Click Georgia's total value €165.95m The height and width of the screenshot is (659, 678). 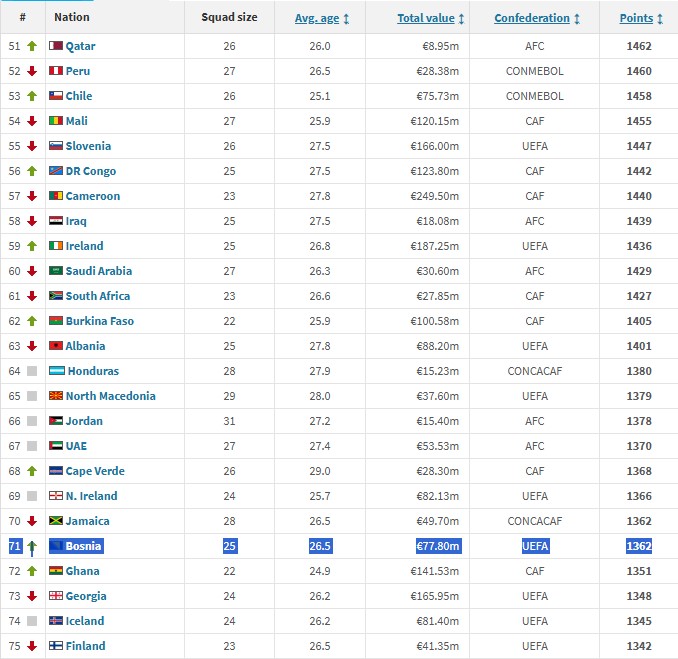(435, 596)
